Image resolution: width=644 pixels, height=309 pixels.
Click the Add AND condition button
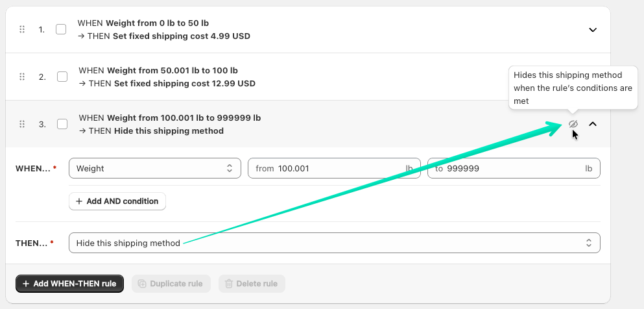coord(117,201)
